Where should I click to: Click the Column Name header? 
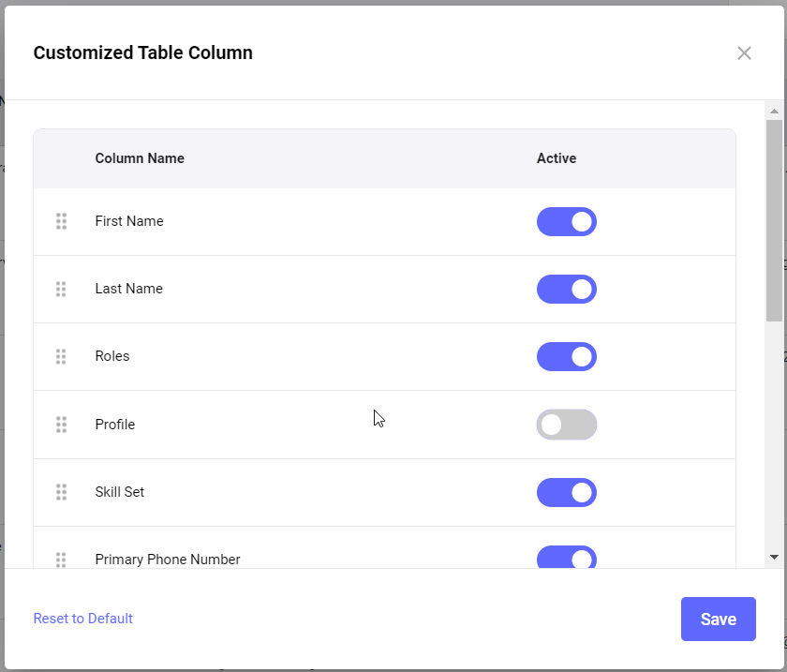coord(140,158)
